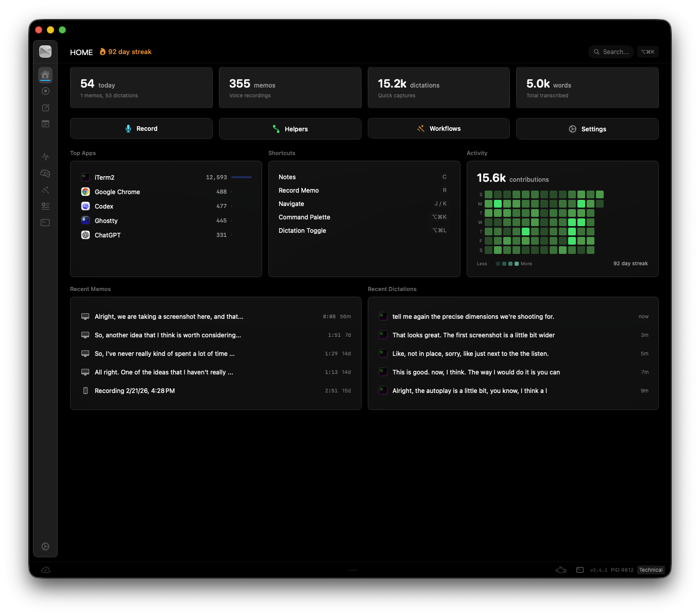This screenshot has width=700, height=616.
Task: Expand the Top Apps panel header
Action: point(83,153)
